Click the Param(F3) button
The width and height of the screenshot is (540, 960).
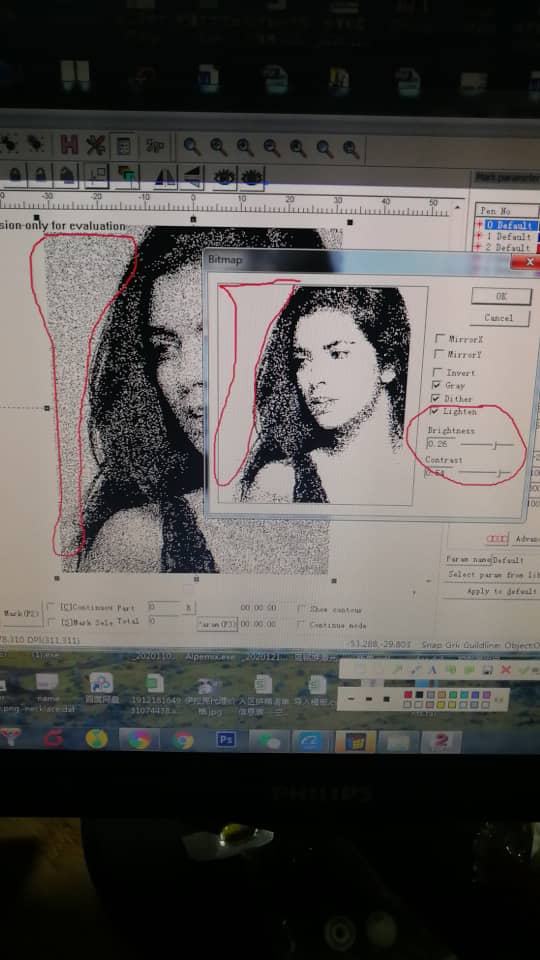click(217, 624)
